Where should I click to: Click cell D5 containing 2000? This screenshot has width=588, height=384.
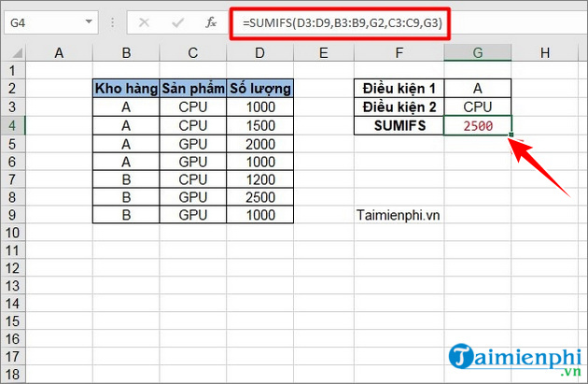click(259, 144)
